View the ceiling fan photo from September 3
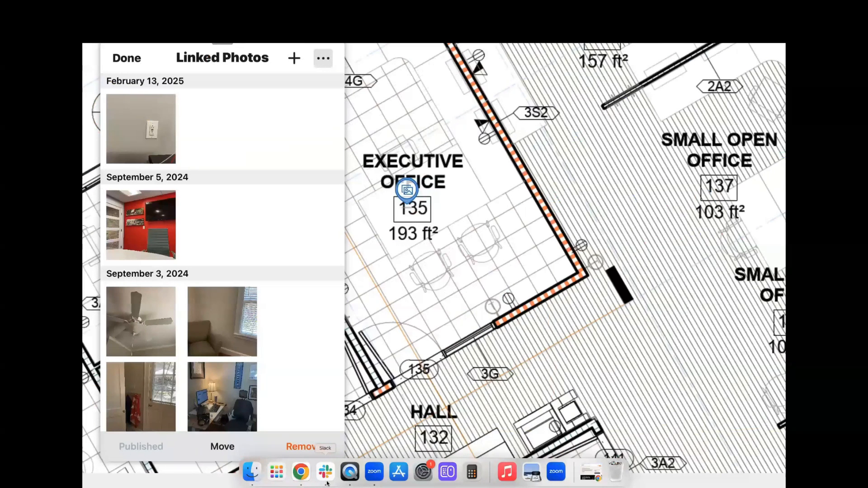 click(x=141, y=321)
